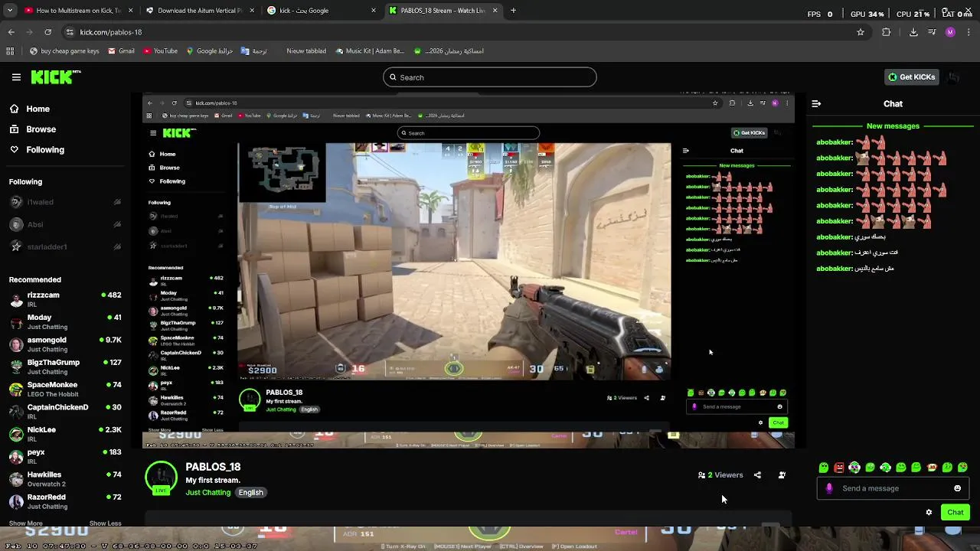The width and height of the screenshot is (980, 551).
Task: Close the PABLOS_18 Stream tab
Action: [495, 11]
